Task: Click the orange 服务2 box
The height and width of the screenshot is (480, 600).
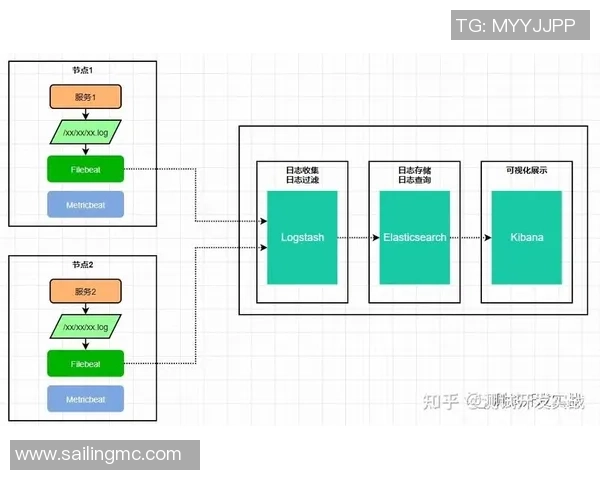Action: (85, 292)
